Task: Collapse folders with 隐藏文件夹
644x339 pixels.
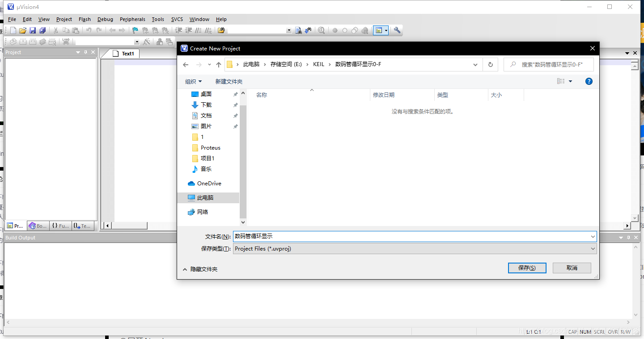Action: pyautogui.click(x=200, y=269)
